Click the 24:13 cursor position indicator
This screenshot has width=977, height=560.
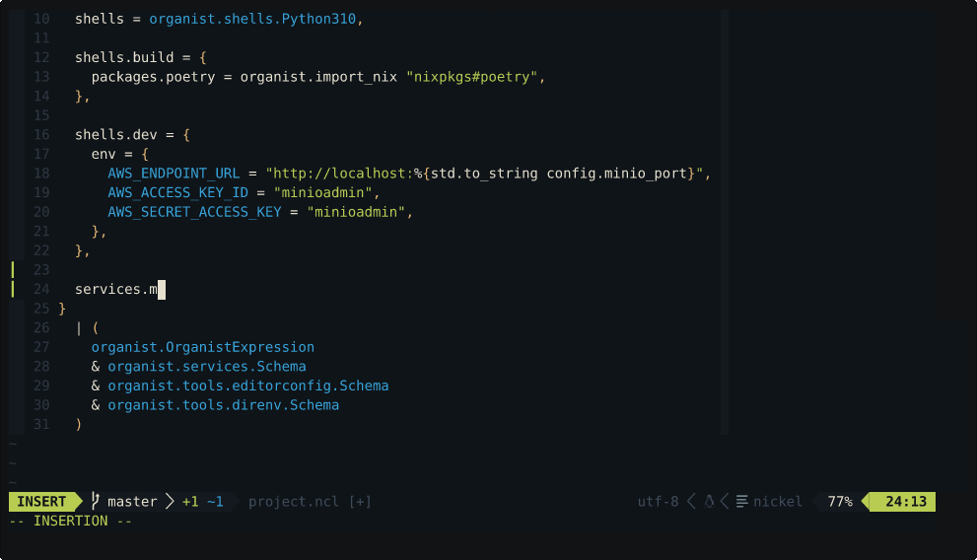click(905, 502)
